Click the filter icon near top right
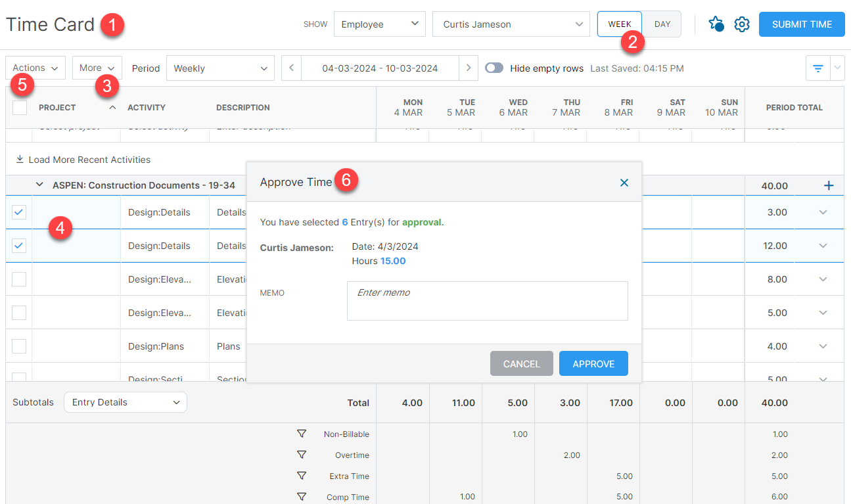This screenshot has height=504, width=851. pos(817,68)
